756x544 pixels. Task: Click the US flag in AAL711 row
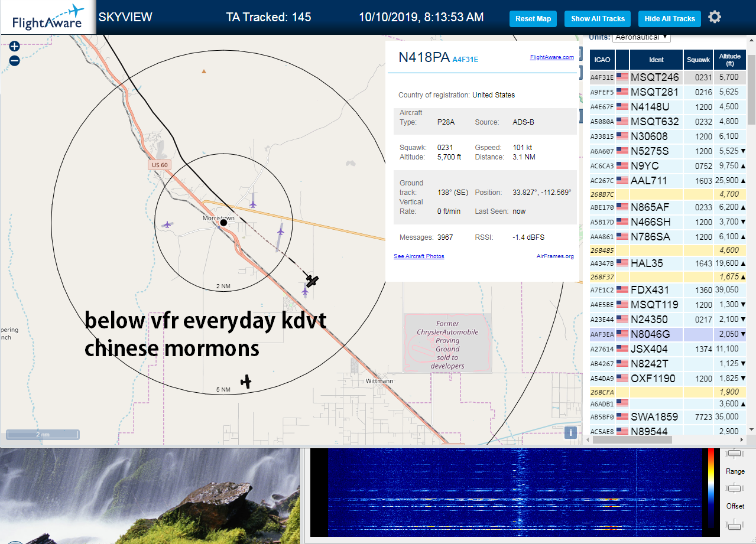pos(622,180)
